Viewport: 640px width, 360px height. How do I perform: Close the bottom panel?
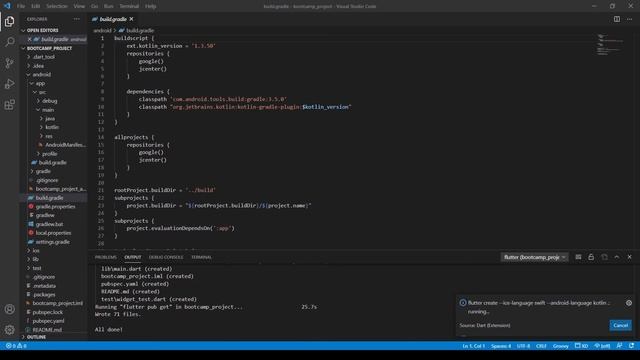(629, 257)
